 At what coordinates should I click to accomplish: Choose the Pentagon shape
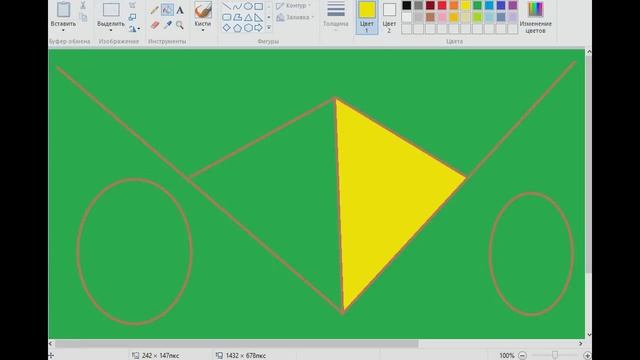point(238,28)
